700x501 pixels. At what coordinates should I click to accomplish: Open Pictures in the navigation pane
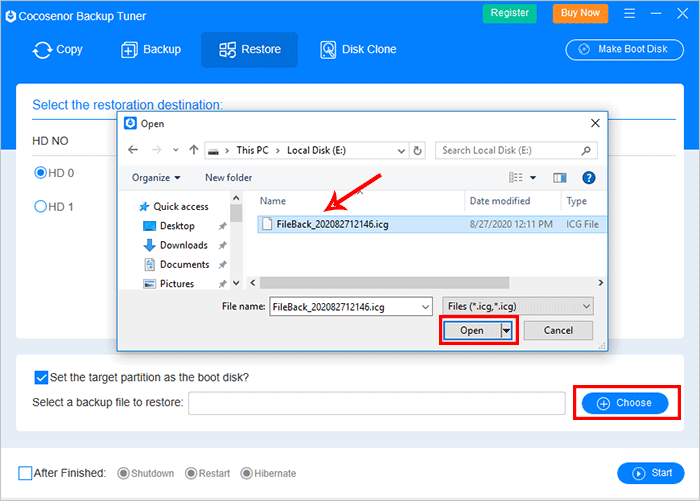coord(168,284)
